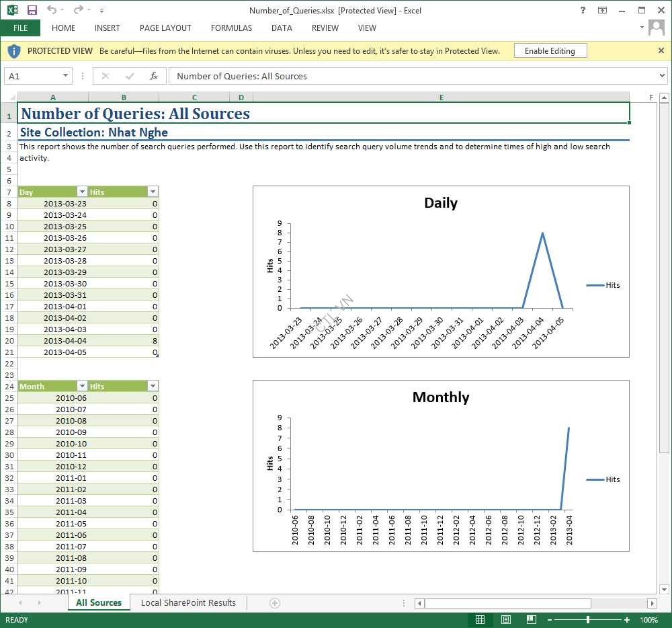Expand the Name Box dropdown arrow
The image size is (672, 628).
[x=65, y=76]
